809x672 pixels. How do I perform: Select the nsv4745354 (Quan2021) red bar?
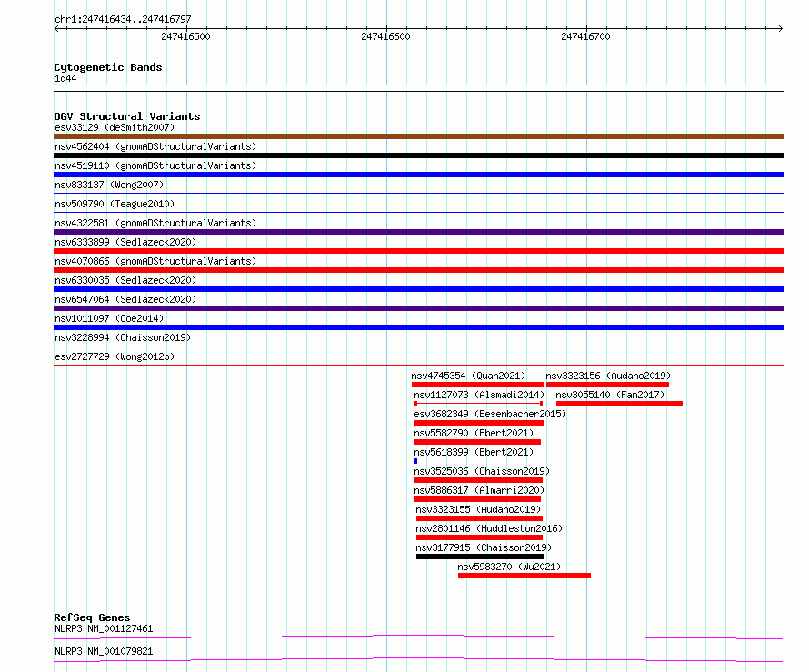coord(478,385)
